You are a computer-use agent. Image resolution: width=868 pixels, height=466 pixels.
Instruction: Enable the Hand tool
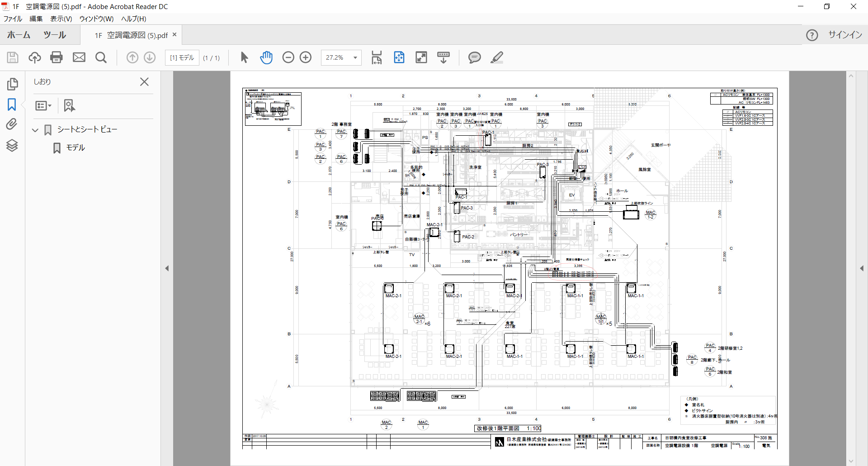266,57
